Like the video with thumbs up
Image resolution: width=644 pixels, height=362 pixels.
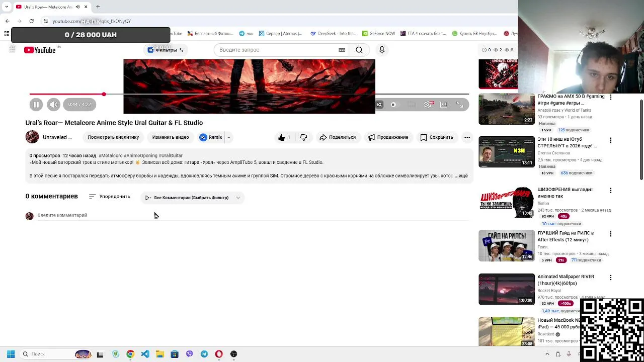point(284,137)
